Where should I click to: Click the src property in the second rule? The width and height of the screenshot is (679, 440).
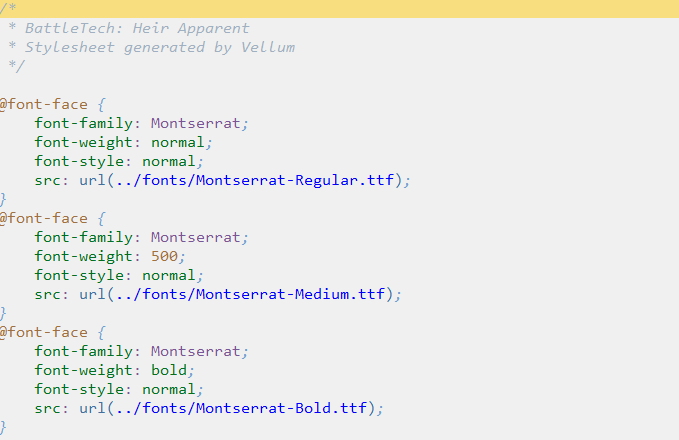click(47, 294)
